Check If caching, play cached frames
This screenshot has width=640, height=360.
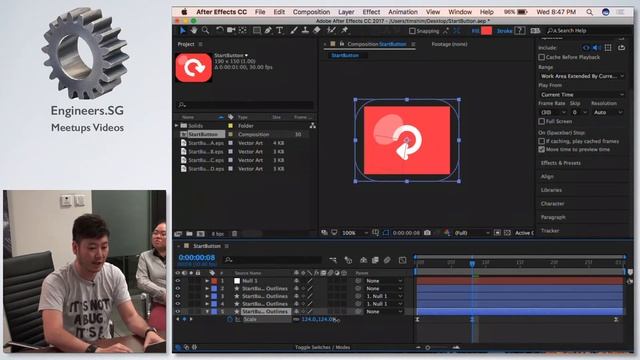pyautogui.click(x=542, y=141)
